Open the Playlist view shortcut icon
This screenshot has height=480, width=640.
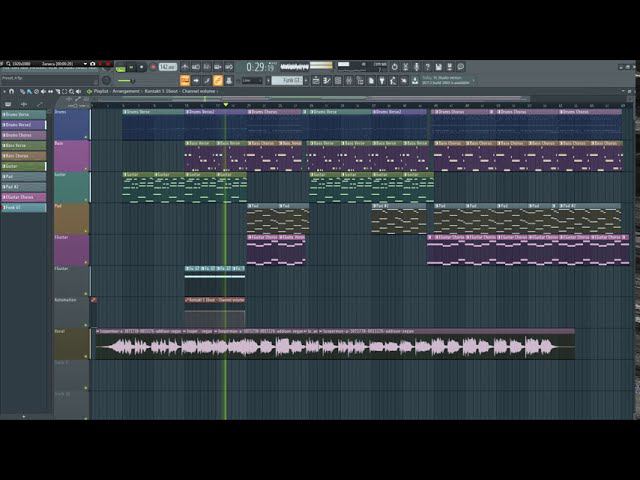(x=316, y=80)
